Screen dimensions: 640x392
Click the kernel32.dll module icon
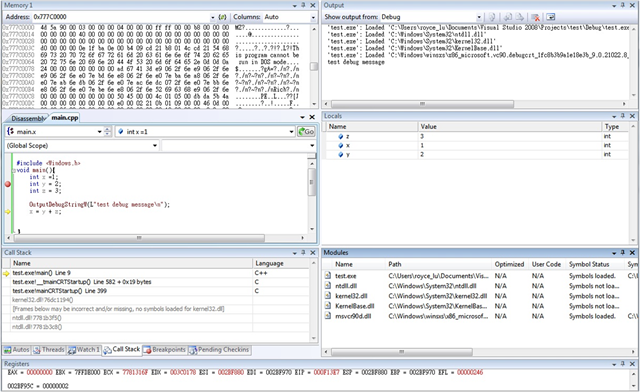coord(328,296)
